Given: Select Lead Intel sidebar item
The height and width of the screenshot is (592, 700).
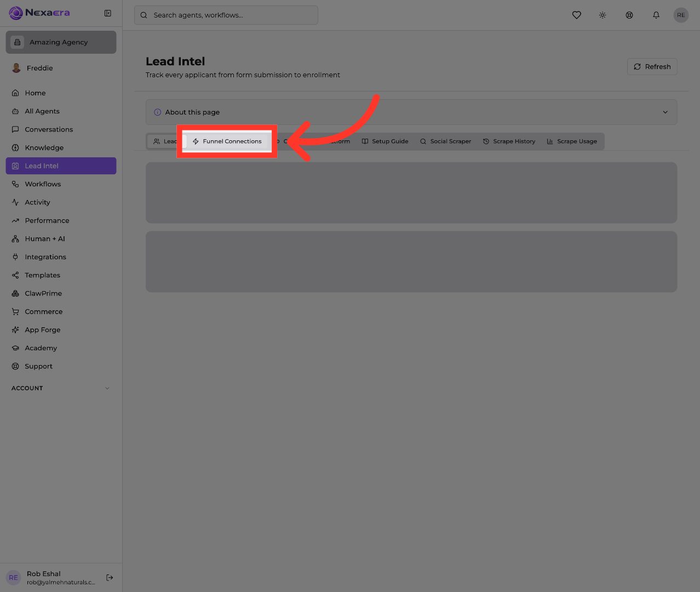Looking at the screenshot, I should pyautogui.click(x=61, y=166).
